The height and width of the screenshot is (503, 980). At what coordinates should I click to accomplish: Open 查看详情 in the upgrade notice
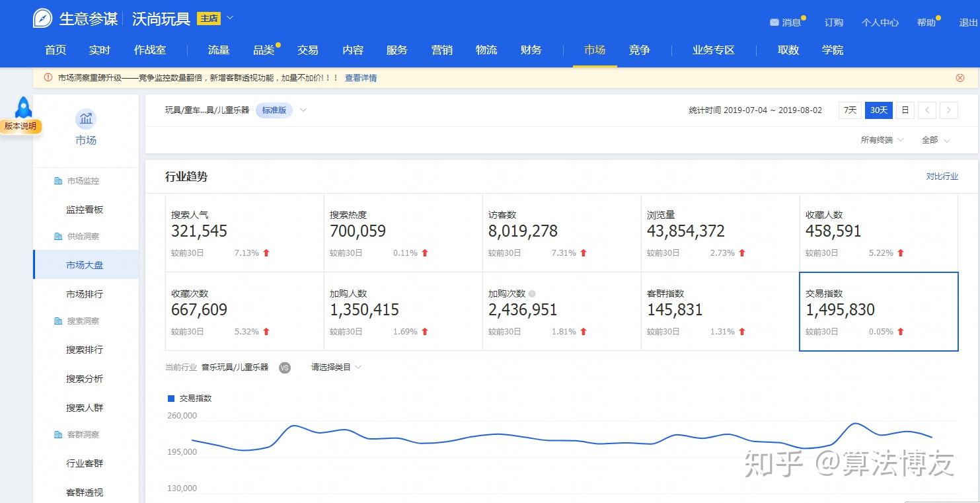(x=361, y=78)
